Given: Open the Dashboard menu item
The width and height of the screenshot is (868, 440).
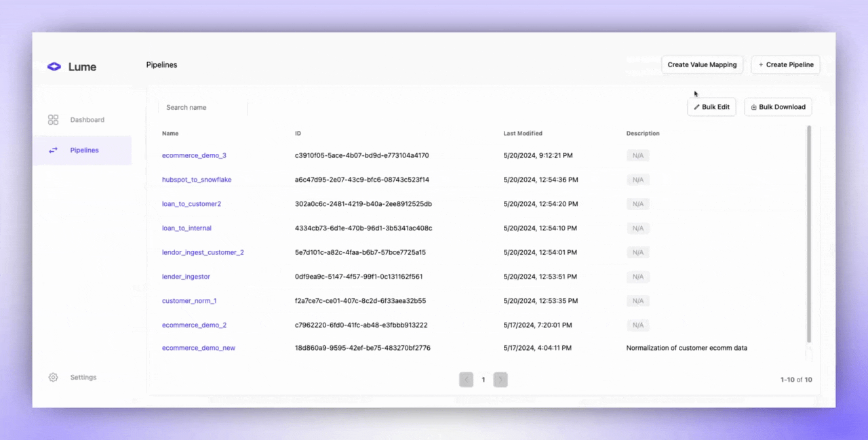Looking at the screenshot, I should pos(87,120).
